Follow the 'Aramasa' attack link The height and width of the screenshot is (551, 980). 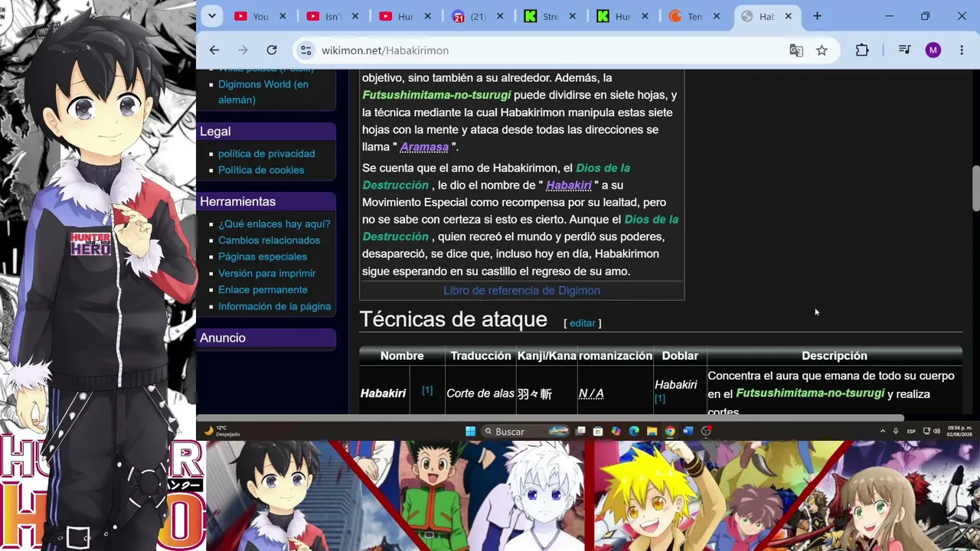(x=424, y=147)
